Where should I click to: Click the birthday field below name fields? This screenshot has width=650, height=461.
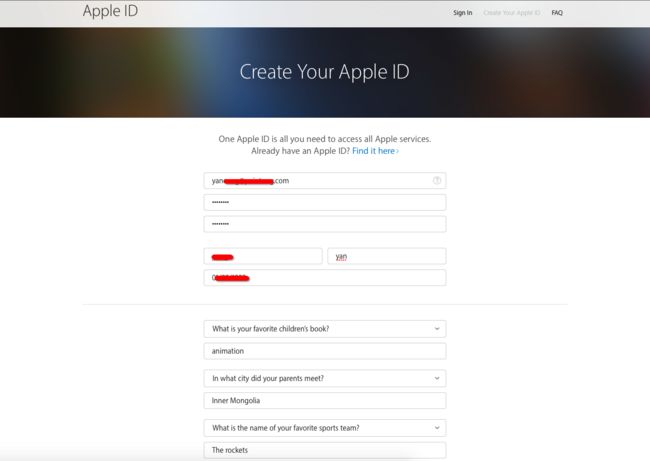325,278
